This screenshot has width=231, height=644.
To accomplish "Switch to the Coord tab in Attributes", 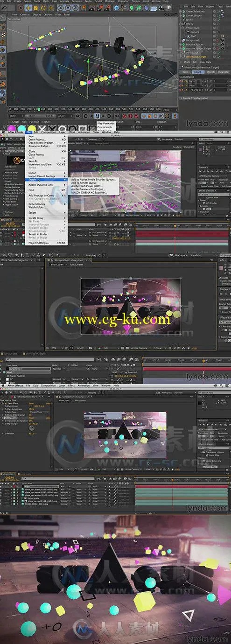I will (198, 72).
